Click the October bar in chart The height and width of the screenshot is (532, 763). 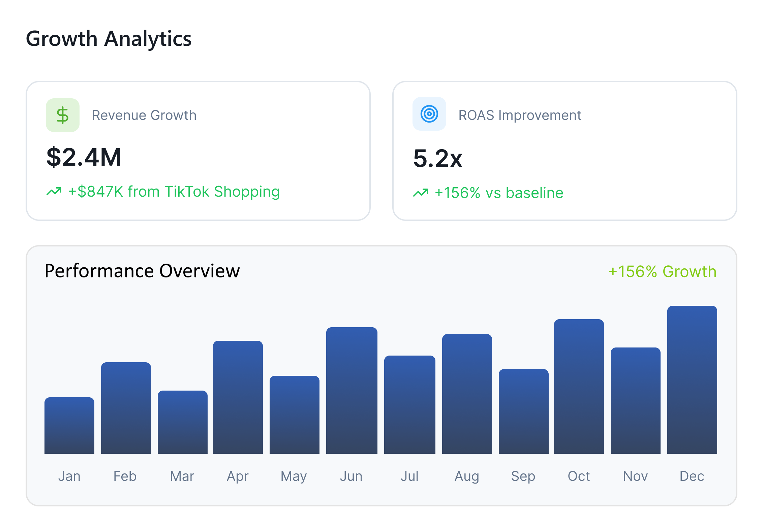579,387
